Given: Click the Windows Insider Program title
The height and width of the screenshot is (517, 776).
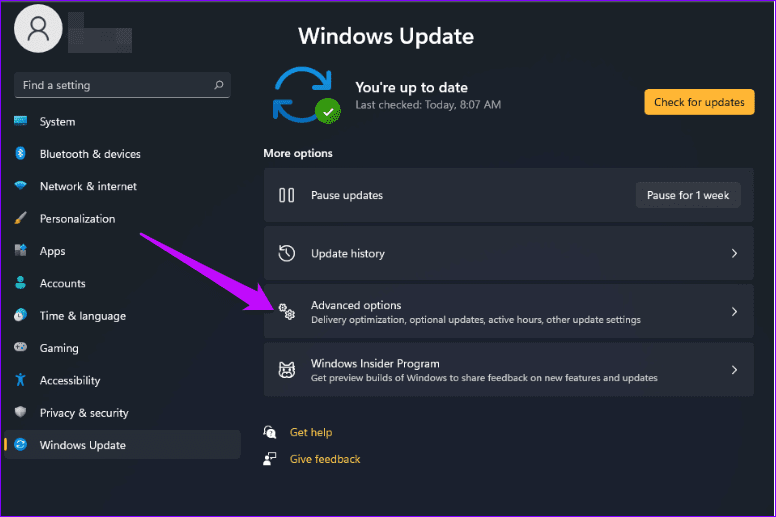Looking at the screenshot, I should pyautogui.click(x=375, y=363).
